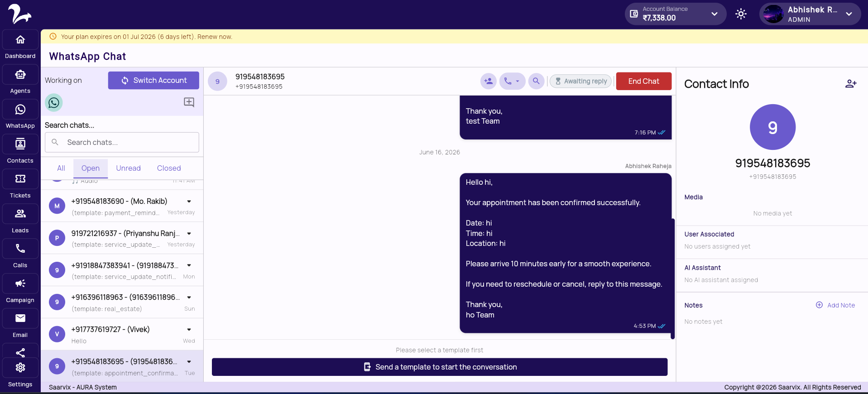
Task: Open the WhatsApp sidebar section
Action: point(20,110)
